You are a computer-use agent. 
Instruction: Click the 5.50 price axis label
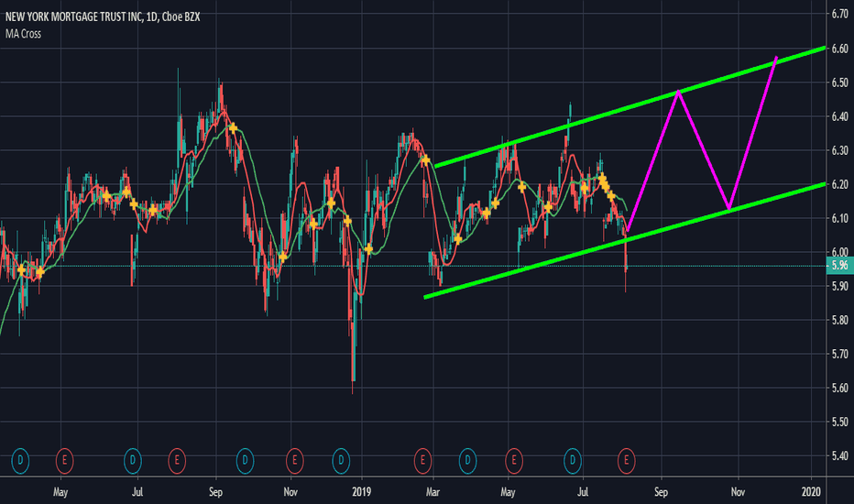840,422
